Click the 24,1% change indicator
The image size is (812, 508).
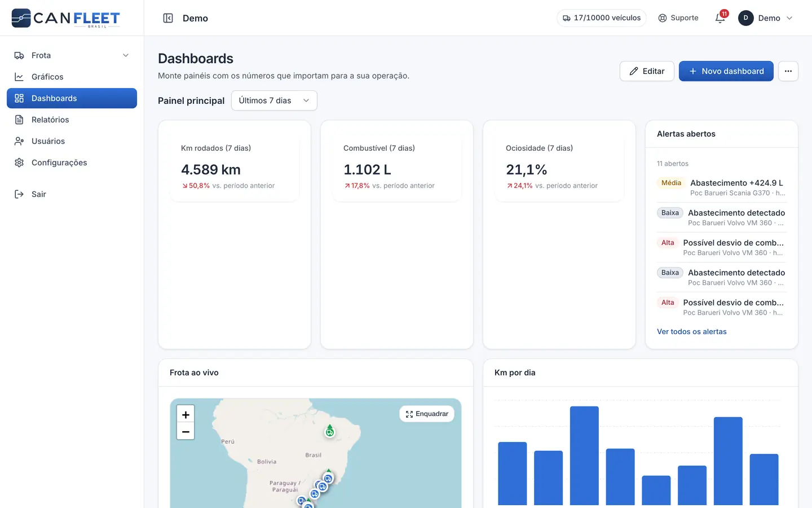point(519,186)
